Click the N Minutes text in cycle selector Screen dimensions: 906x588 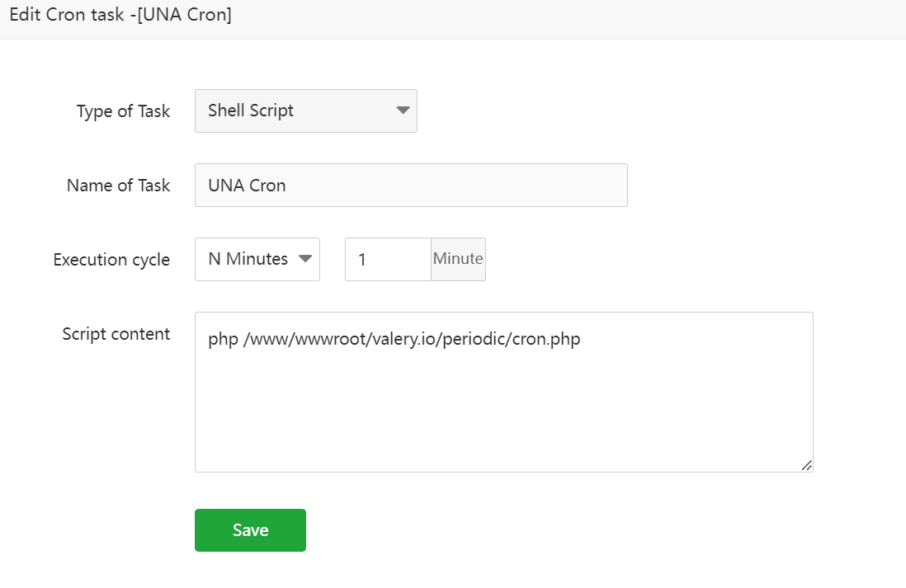click(248, 259)
